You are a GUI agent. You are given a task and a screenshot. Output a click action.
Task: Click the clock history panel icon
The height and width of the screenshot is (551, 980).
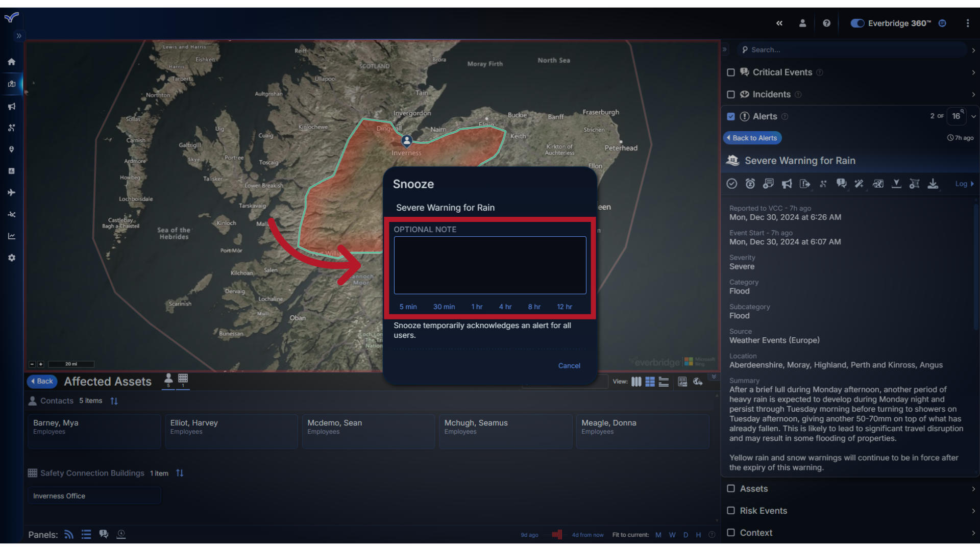121,534
